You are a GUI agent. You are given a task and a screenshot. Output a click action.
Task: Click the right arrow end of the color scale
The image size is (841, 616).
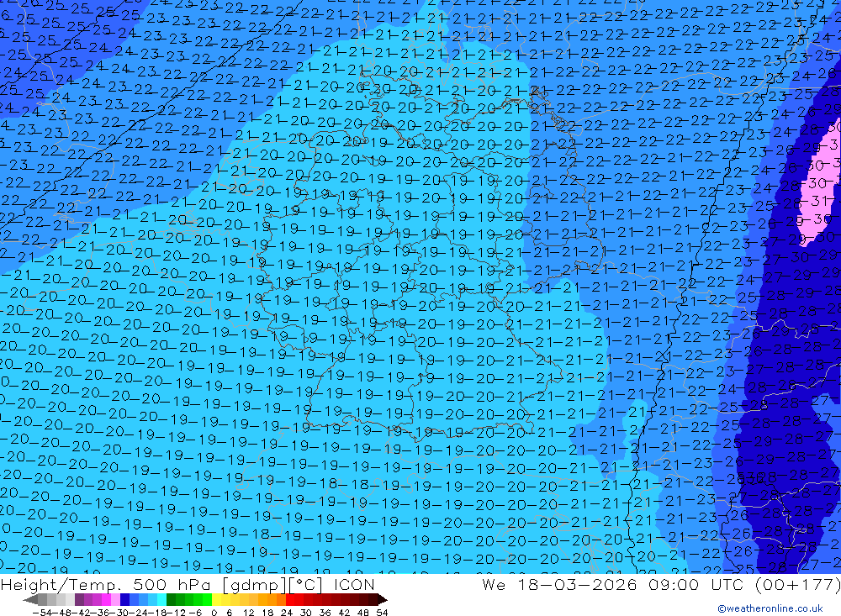(x=383, y=599)
